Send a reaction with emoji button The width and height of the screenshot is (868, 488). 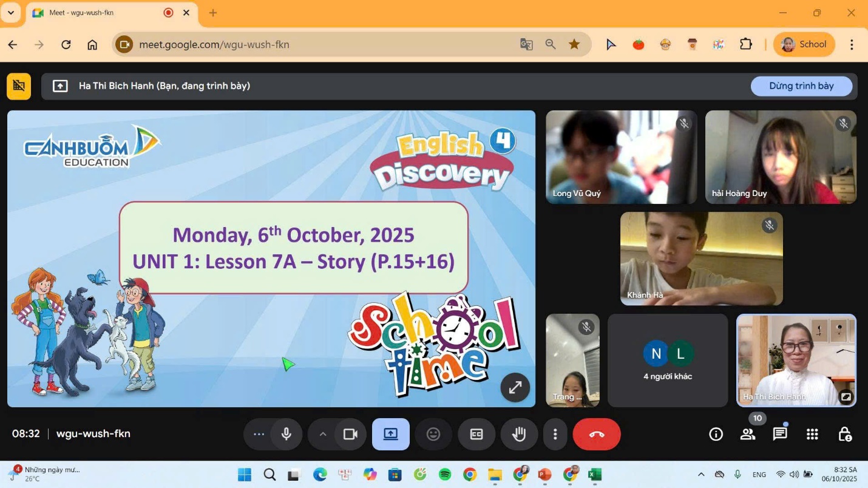coord(433,434)
